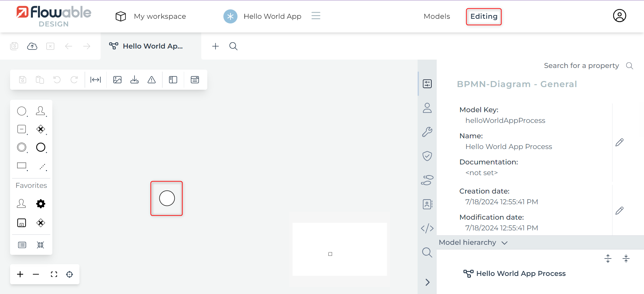This screenshot has width=644, height=294.
Task: Click the publish cloud upload icon
Action: tap(32, 46)
